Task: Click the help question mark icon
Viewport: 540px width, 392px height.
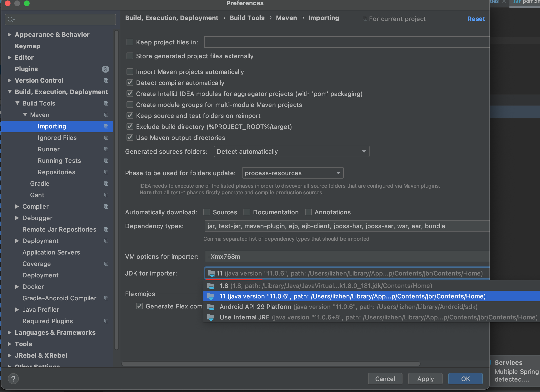Action: [13, 379]
